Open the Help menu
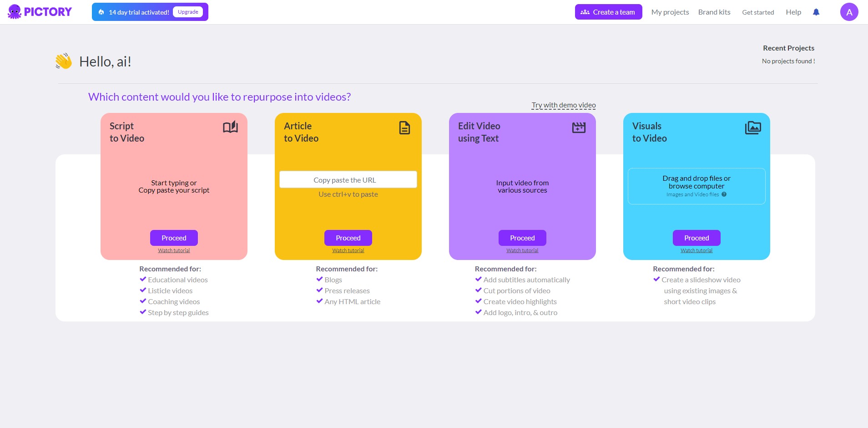The width and height of the screenshot is (868, 428). click(793, 12)
